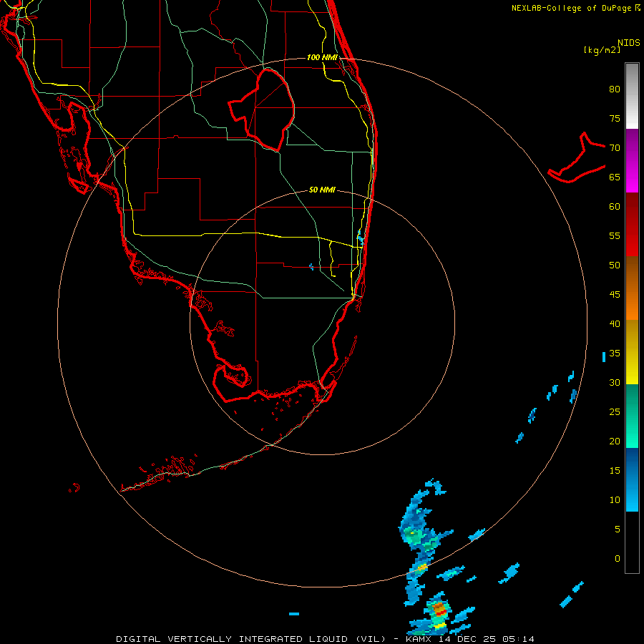This screenshot has width=644, height=644.
Task: Select the green segment near 25 on the scale
Action: pos(632,416)
